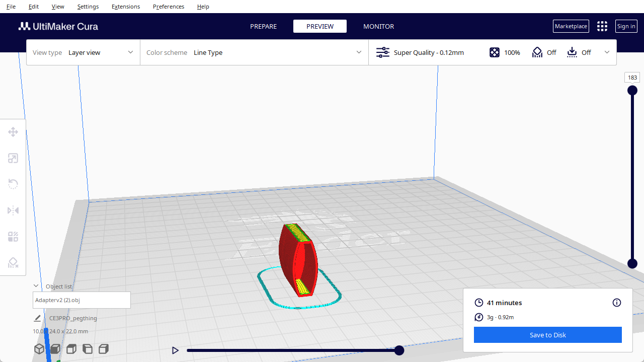Open the File menu
This screenshot has height=362, width=644.
tap(11, 7)
